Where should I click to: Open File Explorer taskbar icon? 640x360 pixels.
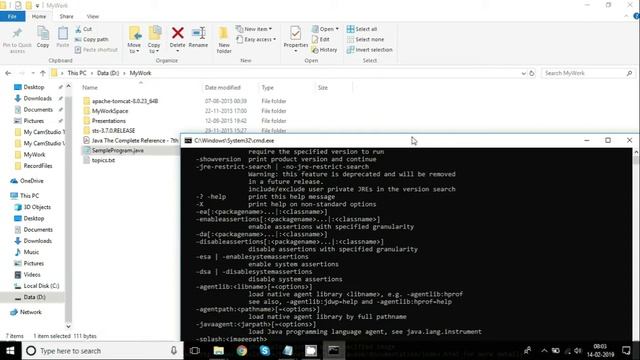219,351
